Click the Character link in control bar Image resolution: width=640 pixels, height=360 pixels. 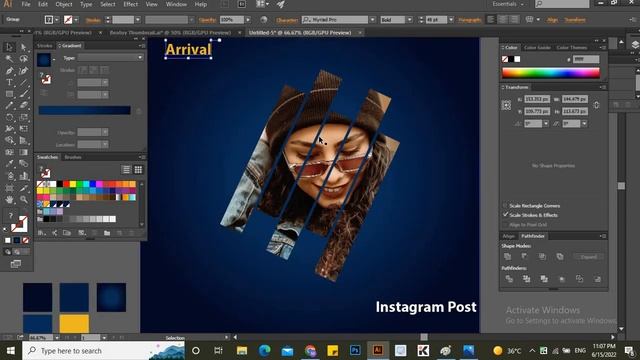pos(287,20)
